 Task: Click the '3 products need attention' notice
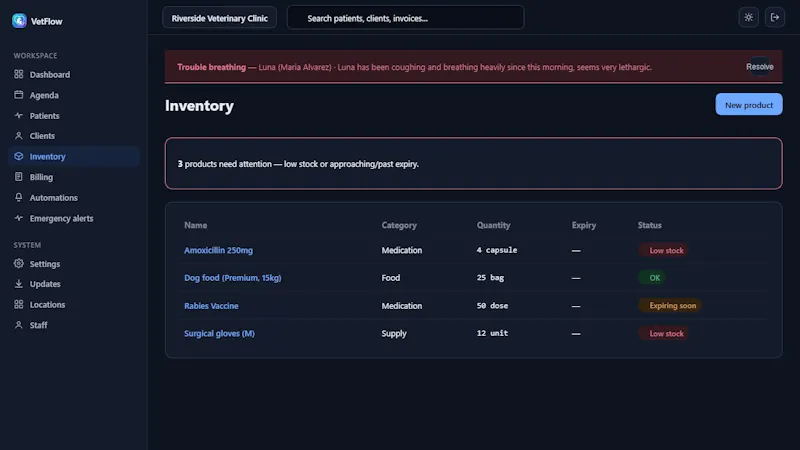coord(473,163)
